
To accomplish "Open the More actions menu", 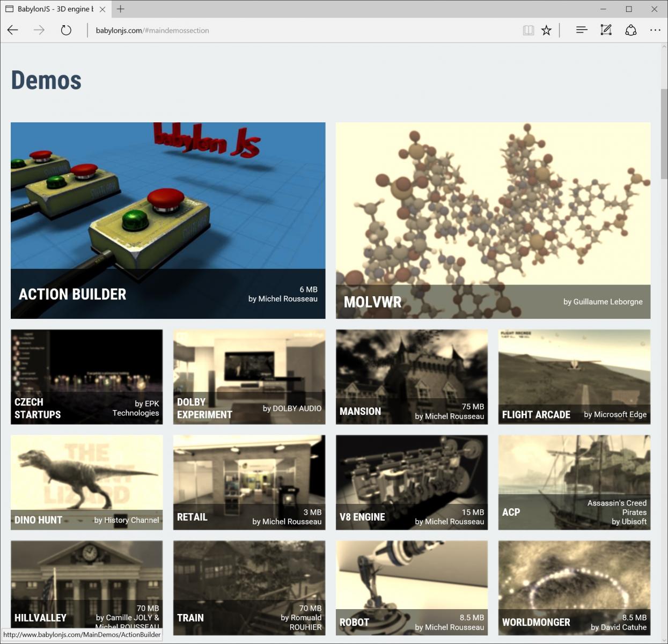I will tap(655, 30).
